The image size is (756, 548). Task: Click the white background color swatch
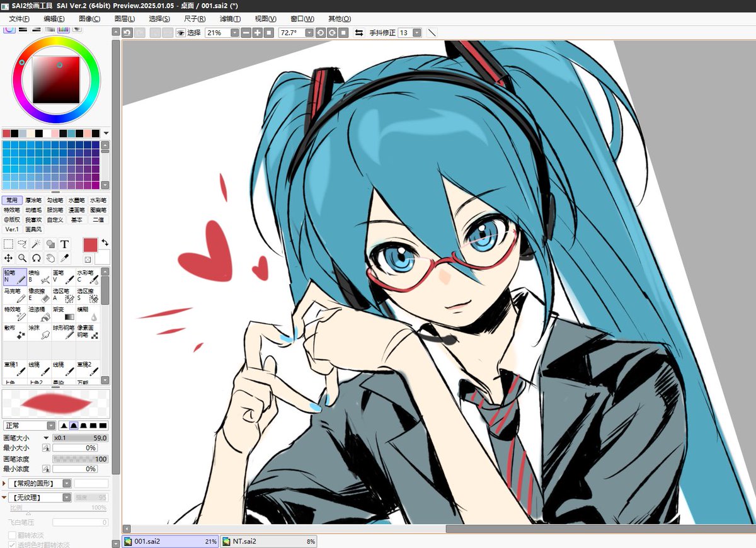coord(103,257)
